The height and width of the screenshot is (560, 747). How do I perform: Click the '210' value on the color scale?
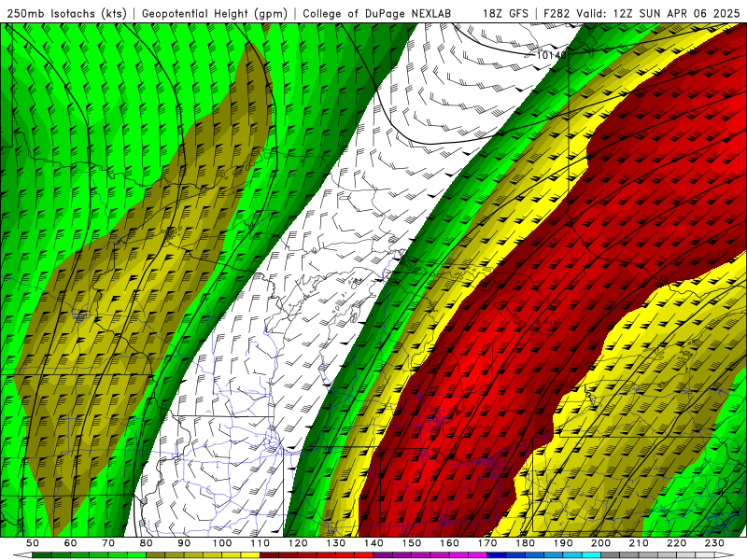(x=639, y=543)
